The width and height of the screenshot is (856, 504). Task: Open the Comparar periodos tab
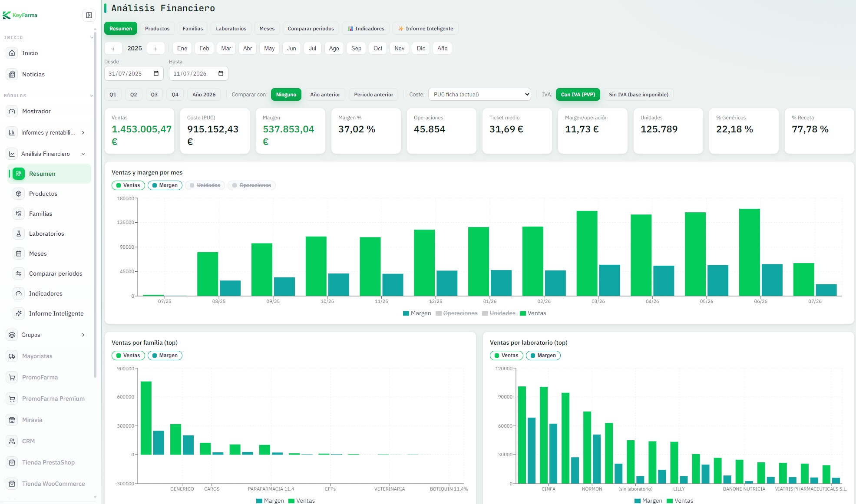click(311, 29)
